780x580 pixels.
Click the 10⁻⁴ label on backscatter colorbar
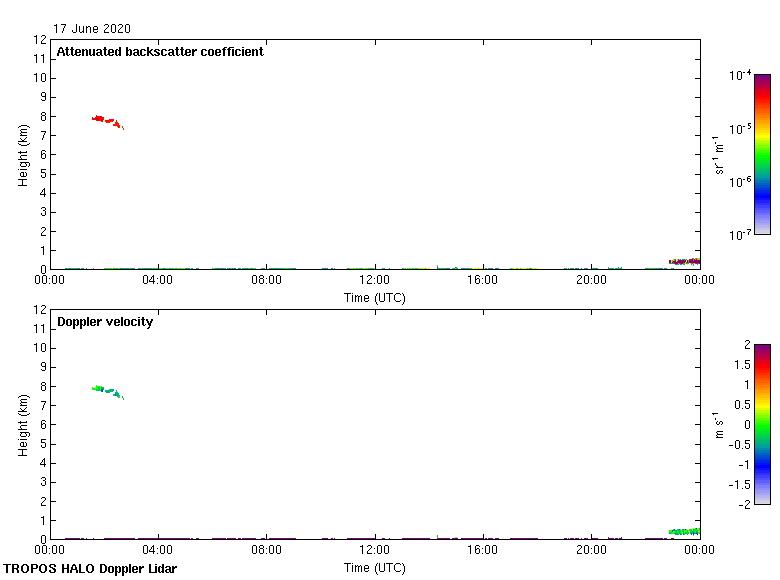click(x=741, y=76)
